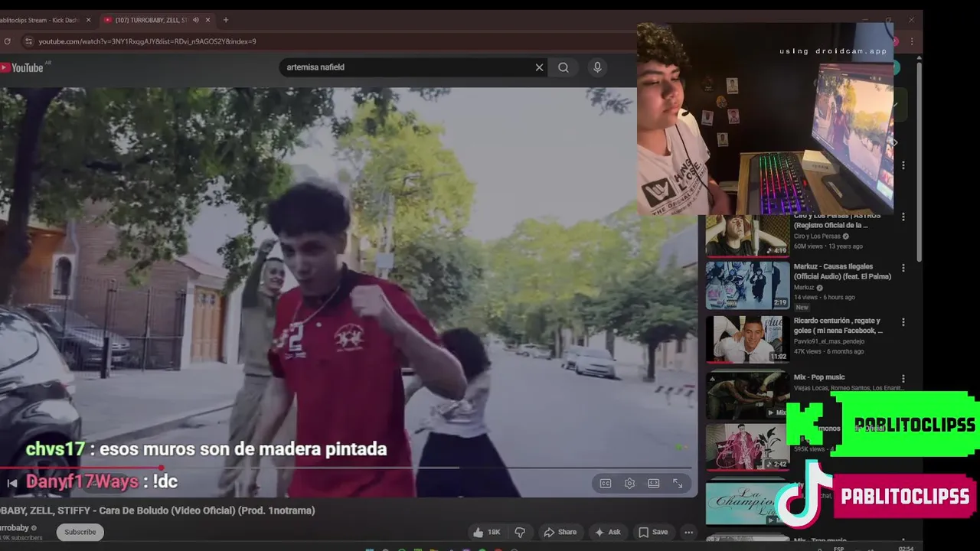The image size is (980, 551).
Task: Open 'Mix - Pop music' title link
Action: pos(819,377)
